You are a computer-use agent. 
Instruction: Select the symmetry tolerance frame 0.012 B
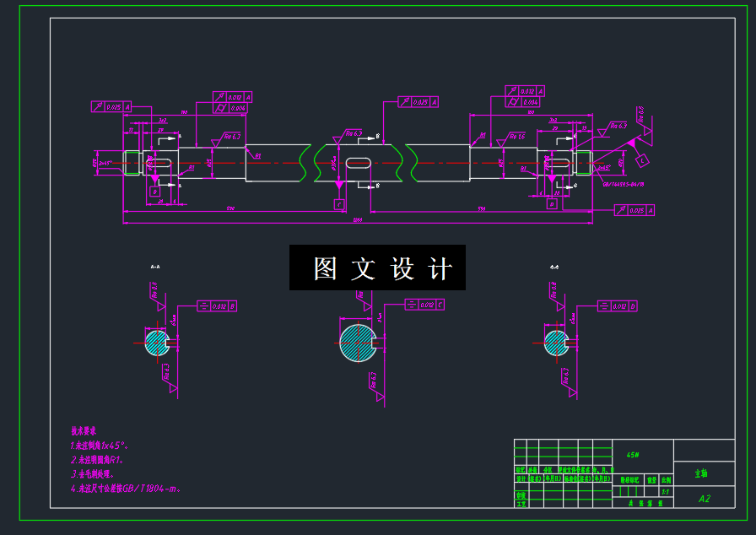tap(217, 306)
